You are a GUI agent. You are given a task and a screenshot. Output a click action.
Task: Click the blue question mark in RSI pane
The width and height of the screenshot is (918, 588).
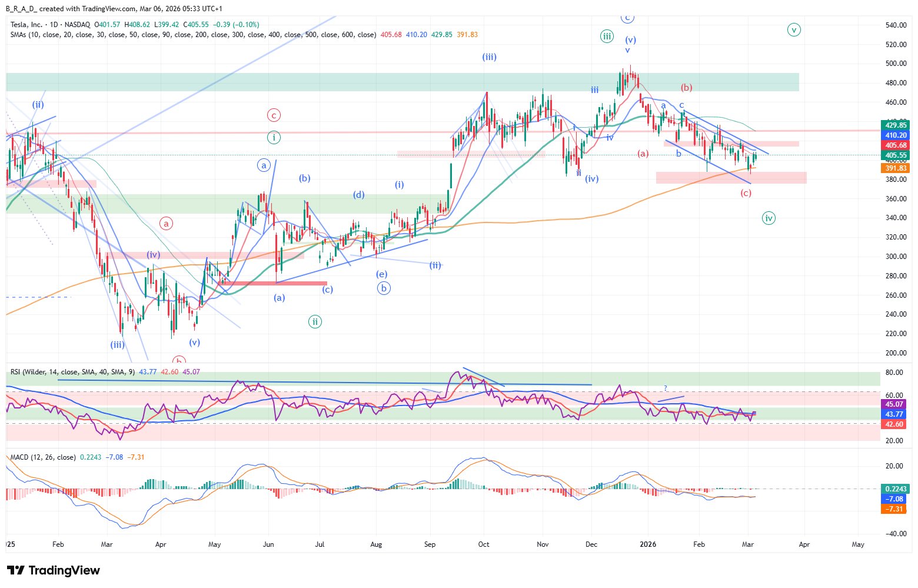coord(666,388)
